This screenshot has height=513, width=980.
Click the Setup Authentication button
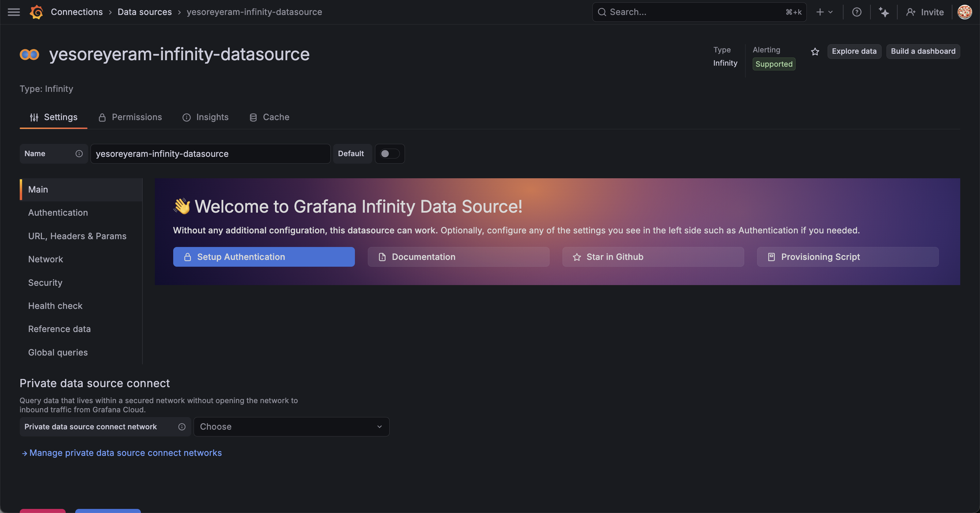264,257
